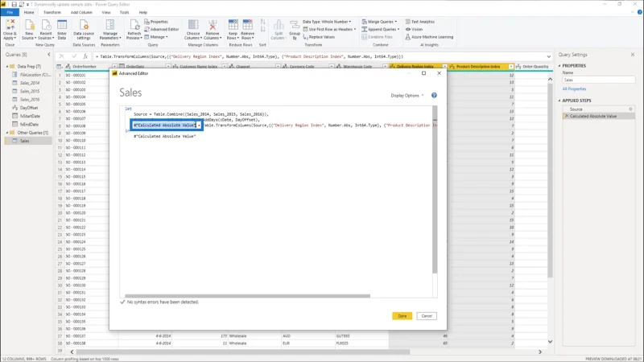The height and width of the screenshot is (362, 644).
Task: Close the Query Settings pane
Action: click(x=633, y=54)
